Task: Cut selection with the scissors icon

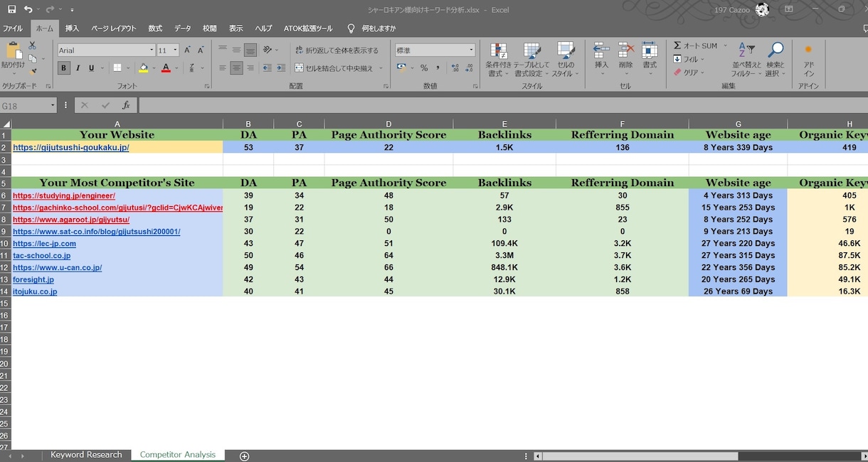Action: point(32,45)
